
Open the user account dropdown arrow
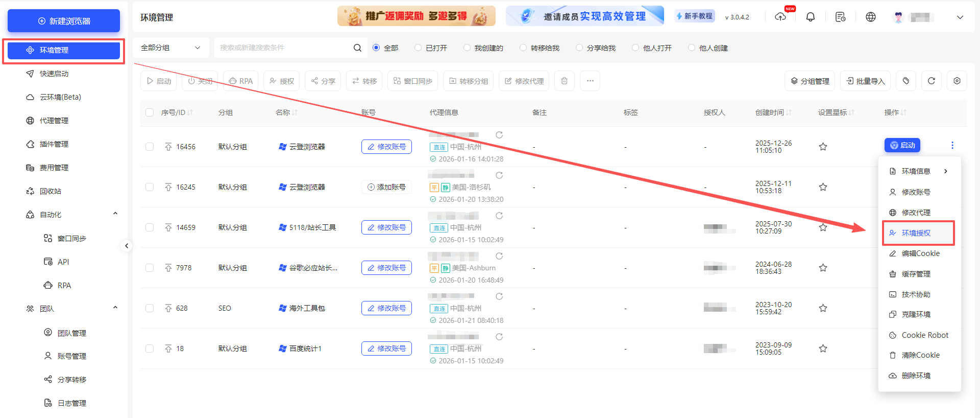[x=960, y=17]
